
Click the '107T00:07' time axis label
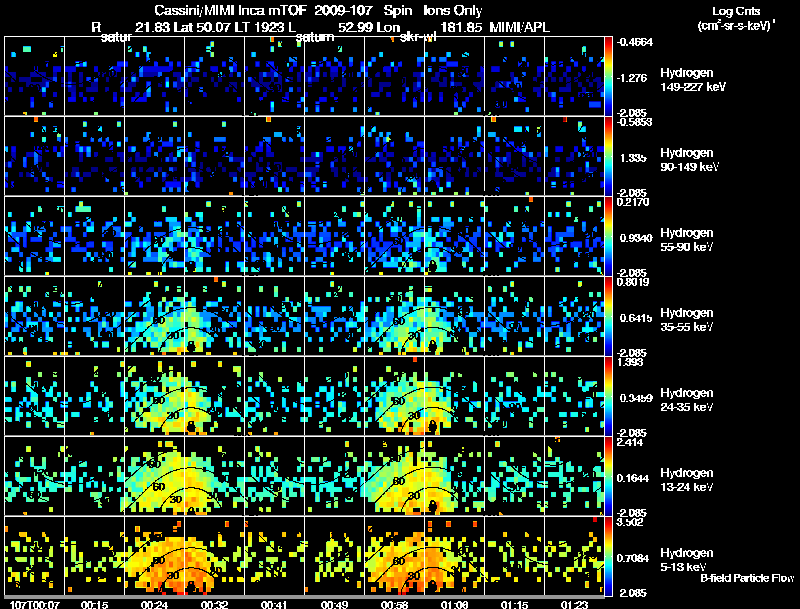coord(35,605)
